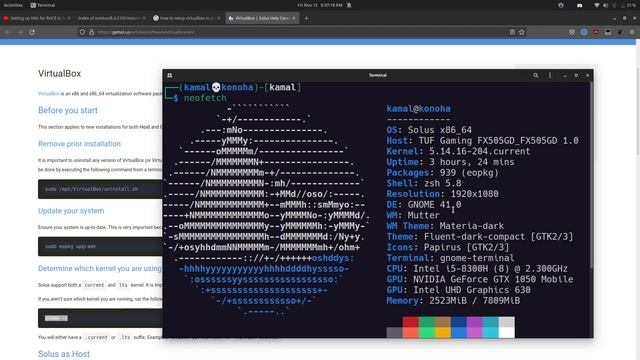Click the search icon in Terminal header
Viewport: 640px width, 360px height.
(x=536, y=76)
